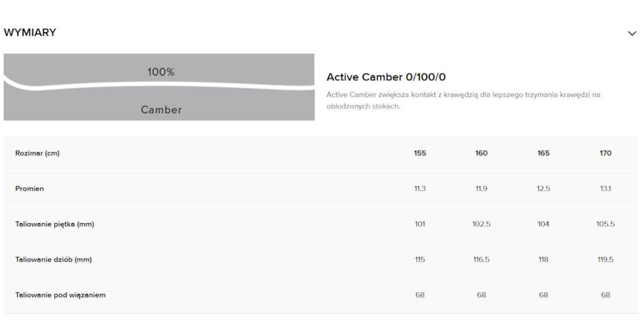Click the Rozimar (cm) row label
The image size is (644, 333).
coord(37,153)
